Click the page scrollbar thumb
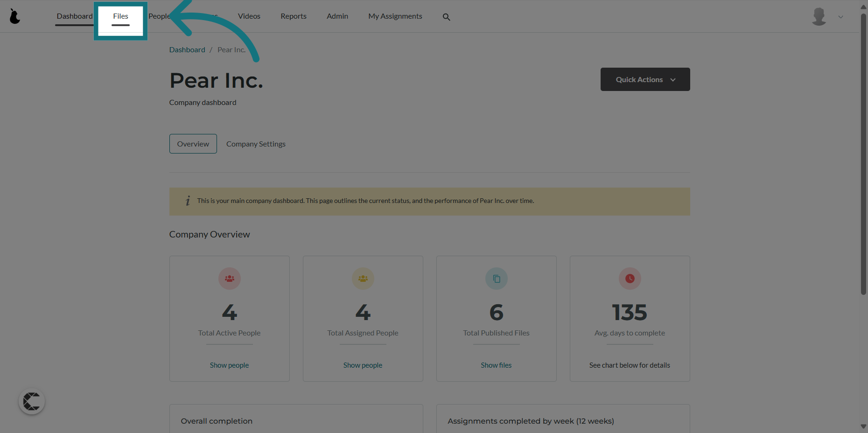Viewport: 868px width, 433px height. pos(863,154)
